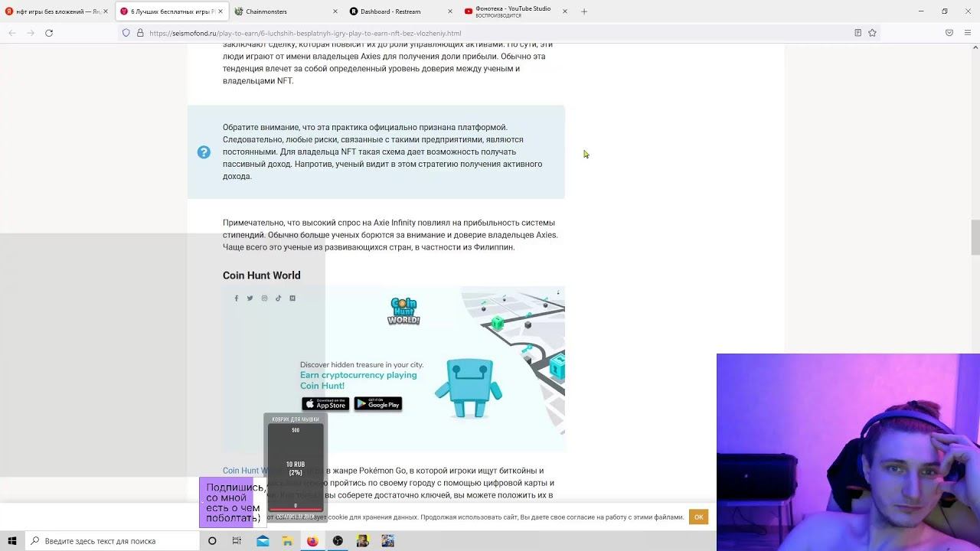Open the tracking protection shield icon
The width and height of the screenshot is (980, 551).
126,33
